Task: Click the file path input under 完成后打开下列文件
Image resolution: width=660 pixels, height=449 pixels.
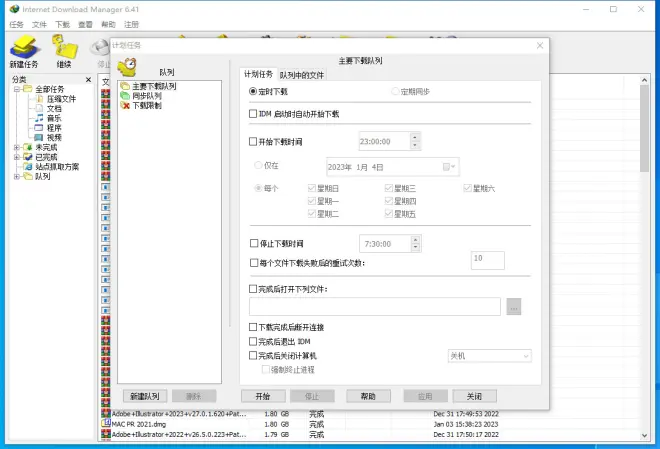Action: [x=374, y=307]
